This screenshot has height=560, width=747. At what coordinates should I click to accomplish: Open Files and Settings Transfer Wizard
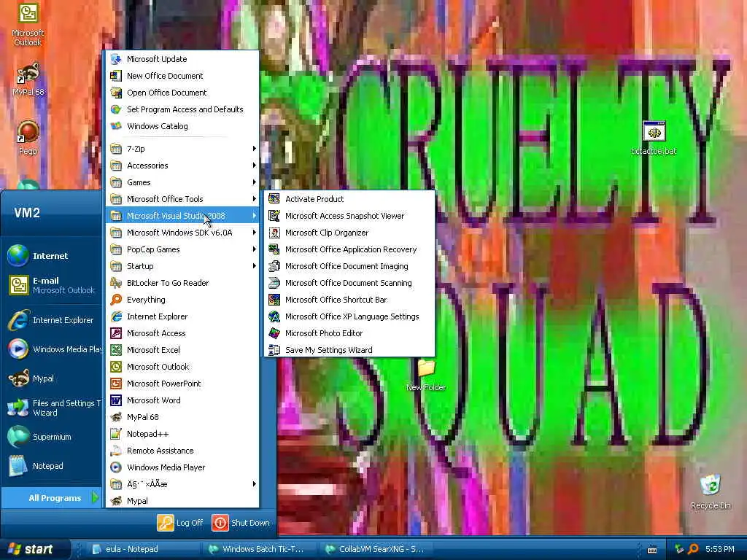[52, 408]
